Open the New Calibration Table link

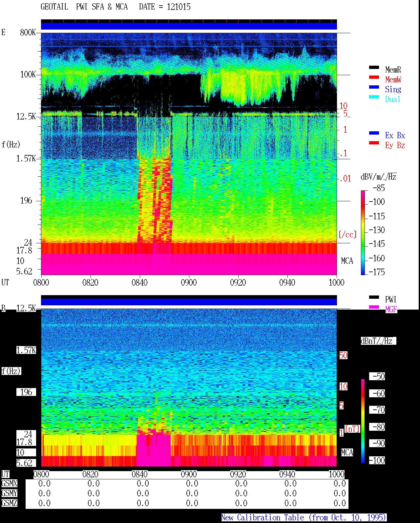pyautogui.click(x=304, y=518)
